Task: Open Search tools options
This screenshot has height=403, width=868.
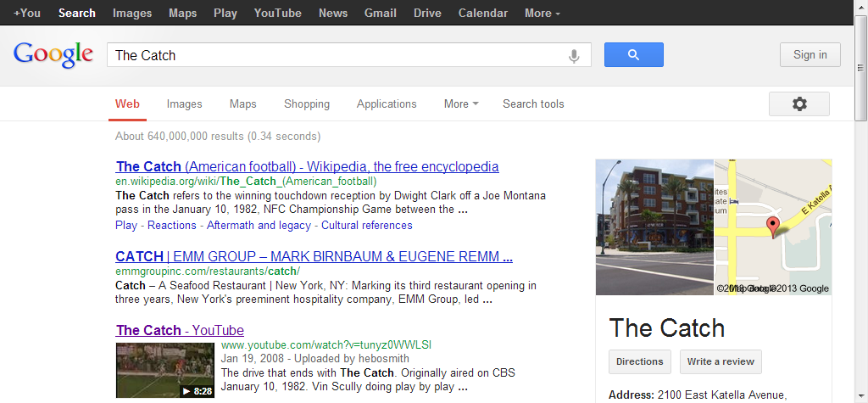Action: (533, 104)
